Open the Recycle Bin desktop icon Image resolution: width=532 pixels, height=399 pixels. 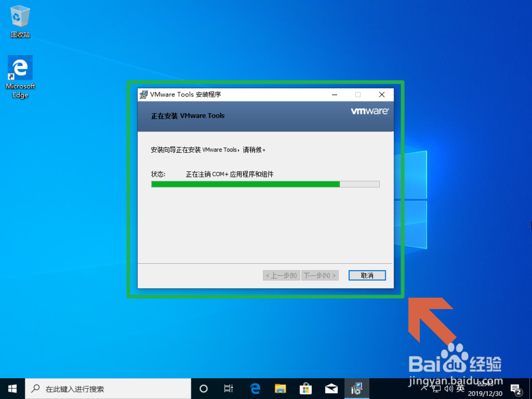(20, 21)
